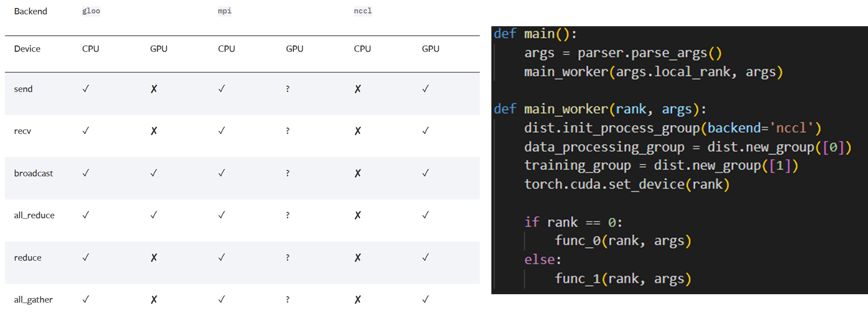Click reduce row's mpi GPU question mark
Viewport: 868px width, 320px height.
tap(288, 258)
